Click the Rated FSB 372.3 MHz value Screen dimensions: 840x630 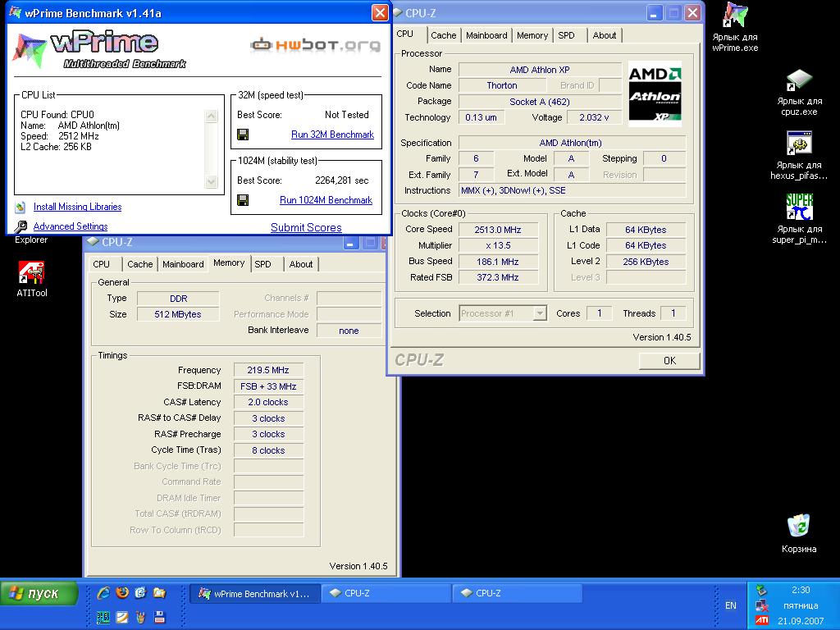(498, 277)
